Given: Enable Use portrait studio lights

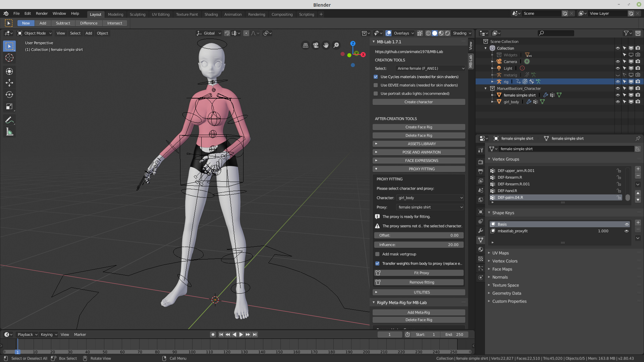Looking at the screenshot, I should point(376,94).
